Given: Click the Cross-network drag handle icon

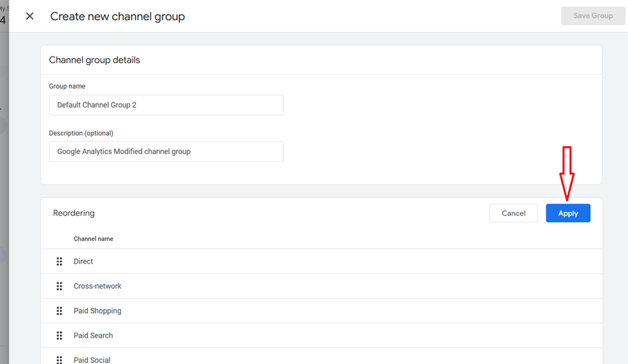Looking at the screenshot, I should coord(59,287).
